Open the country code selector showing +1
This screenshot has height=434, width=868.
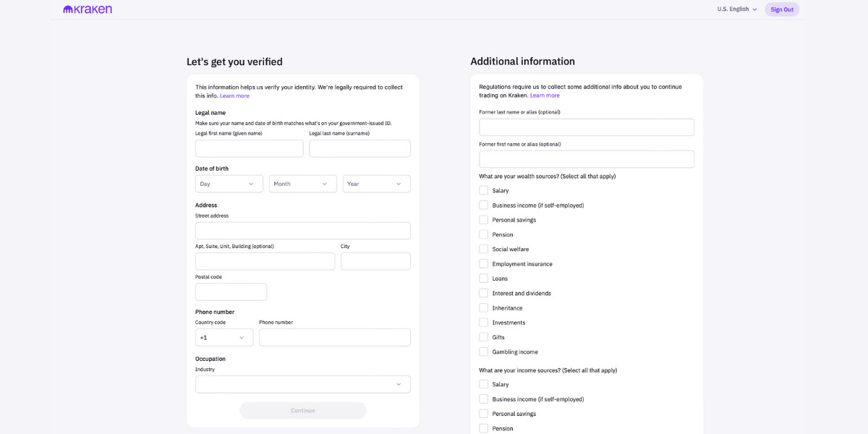point(224,336)
